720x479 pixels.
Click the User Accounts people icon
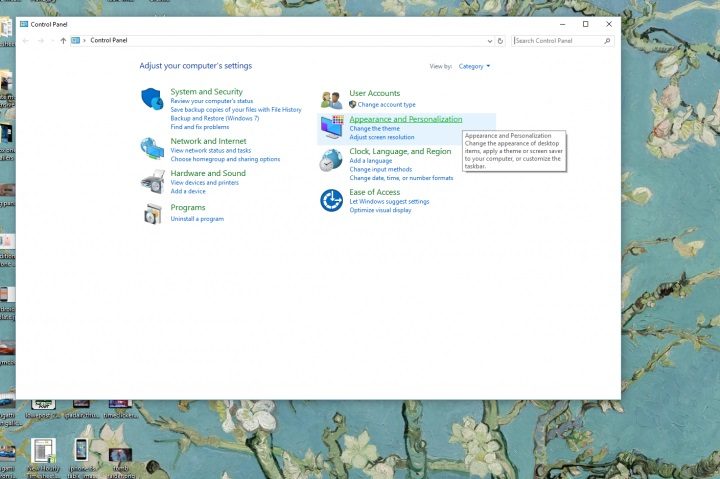tap(331, 100)
